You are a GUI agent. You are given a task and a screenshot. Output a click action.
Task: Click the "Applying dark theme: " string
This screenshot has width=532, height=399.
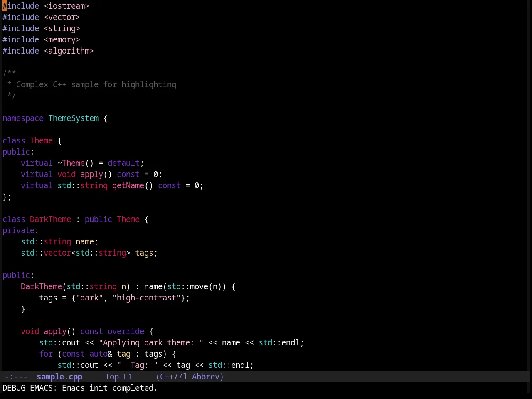tap(151, 343)
